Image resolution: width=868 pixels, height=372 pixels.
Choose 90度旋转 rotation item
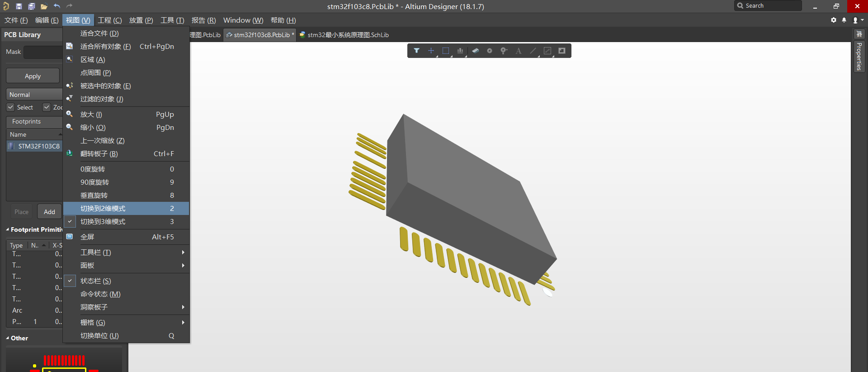click(x=126, y=182)
